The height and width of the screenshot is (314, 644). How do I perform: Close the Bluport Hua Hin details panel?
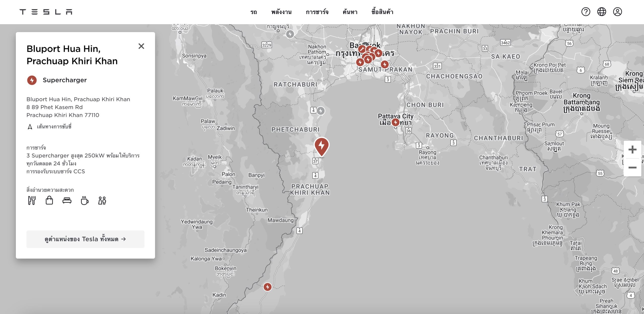click(x=141, y=46)
